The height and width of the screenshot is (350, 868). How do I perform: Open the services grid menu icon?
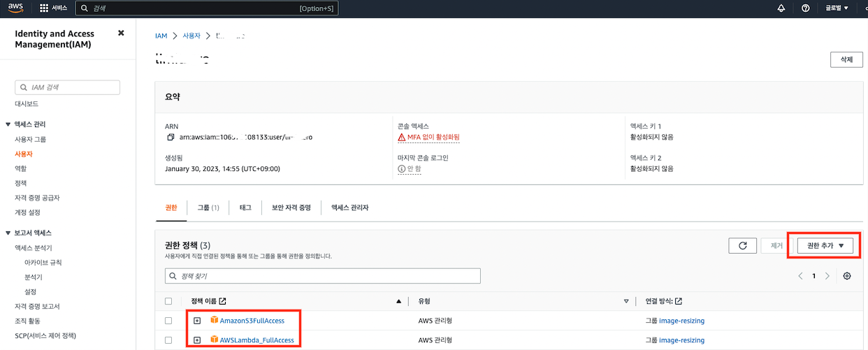coord(45,8)
